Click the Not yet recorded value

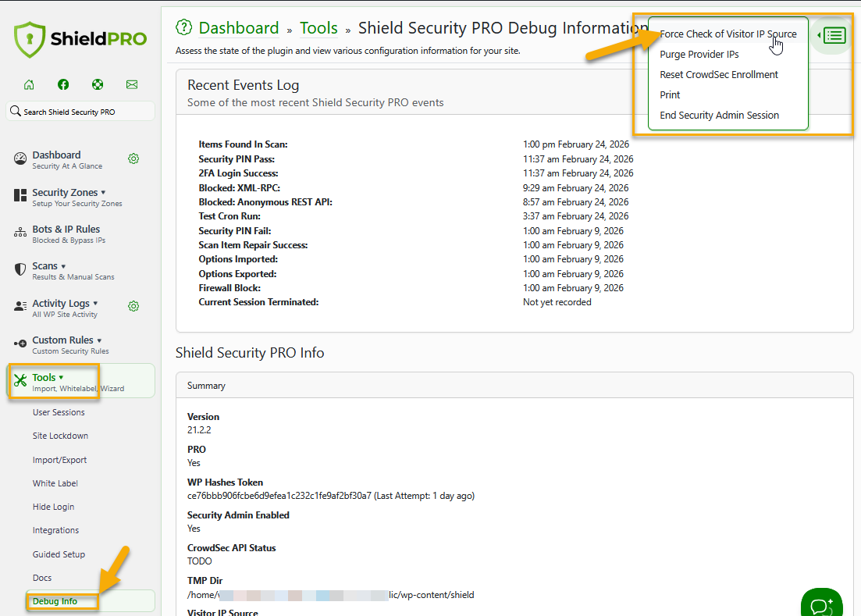(557, 302)
